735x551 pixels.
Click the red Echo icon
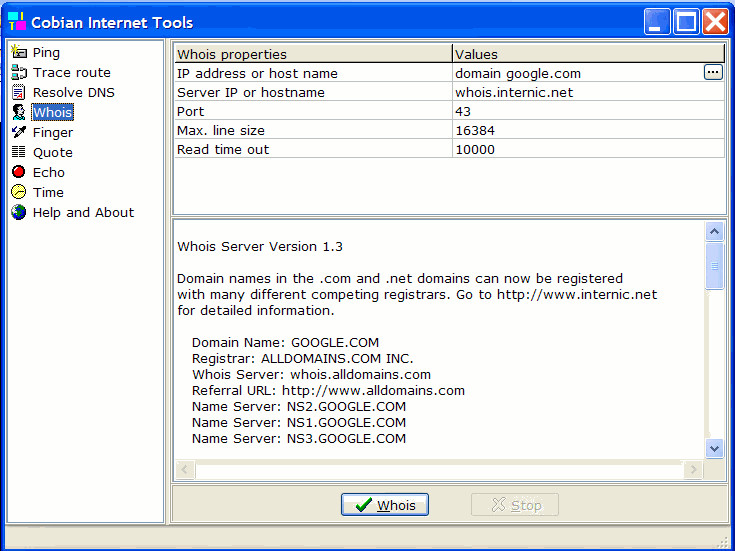pyautogui.click(x=19, y=172)
